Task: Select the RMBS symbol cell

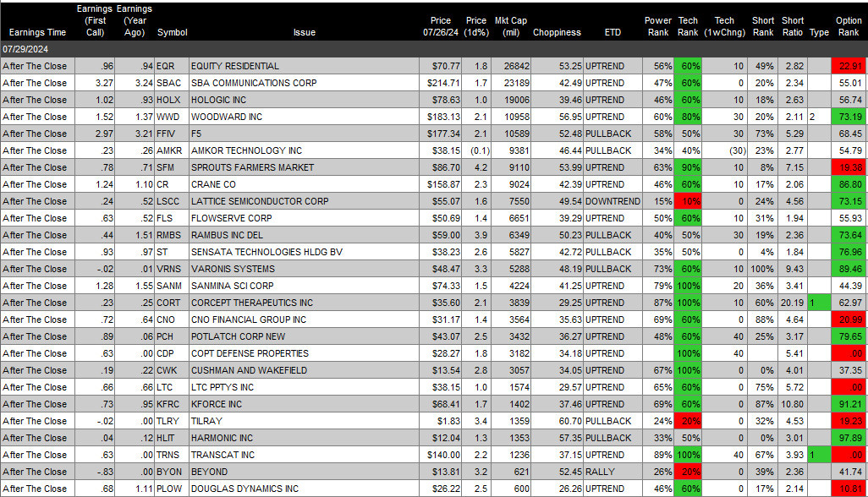Action: 172,235
